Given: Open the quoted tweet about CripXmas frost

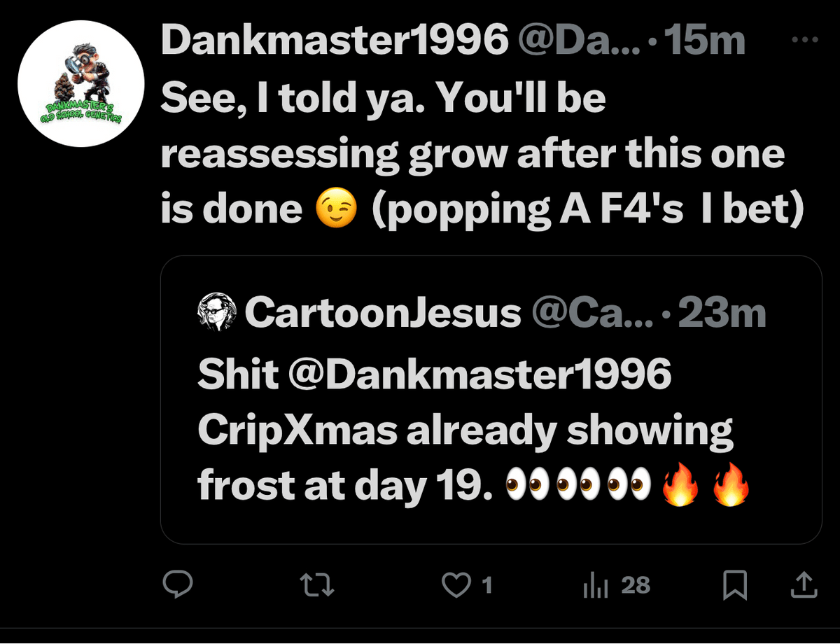Looking at the screenshot, I should (491, 400).
